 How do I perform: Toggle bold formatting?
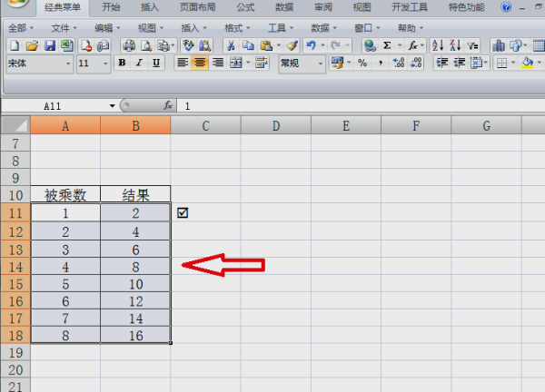122,63
